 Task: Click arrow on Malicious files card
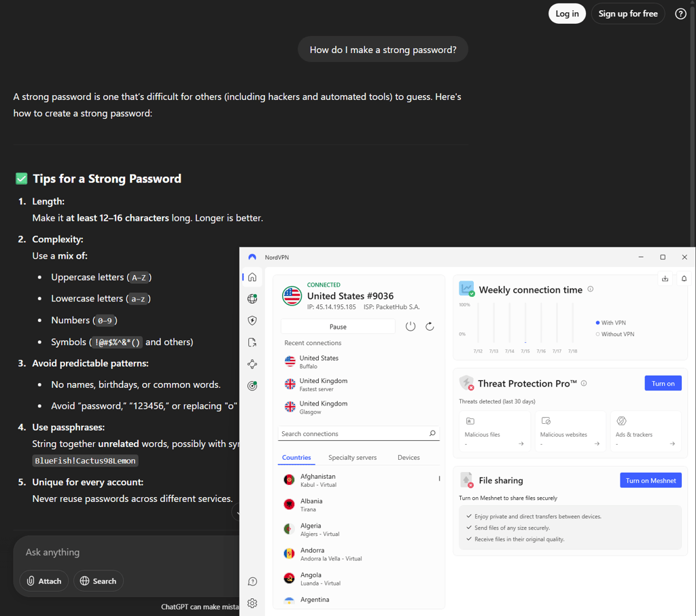tap(521, 443)
